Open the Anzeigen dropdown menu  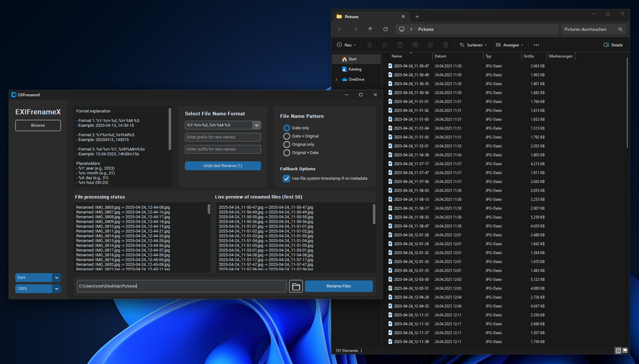tap(510, 45)
